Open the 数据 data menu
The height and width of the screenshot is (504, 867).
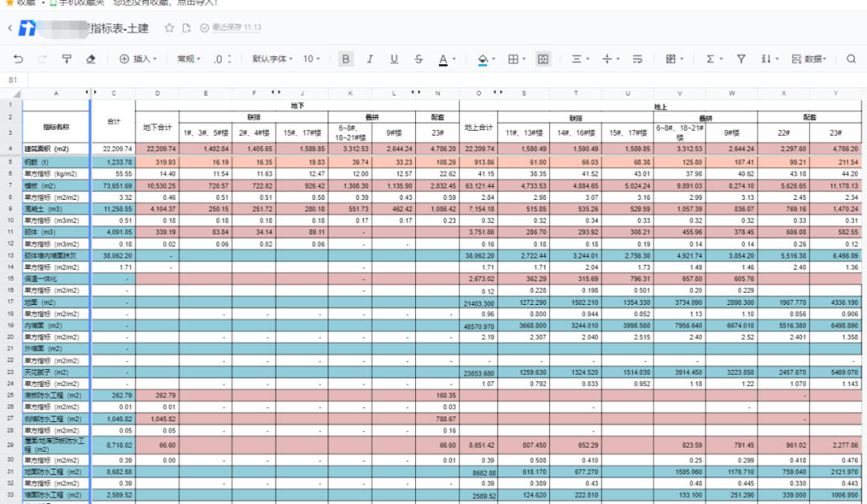(812, 59)
